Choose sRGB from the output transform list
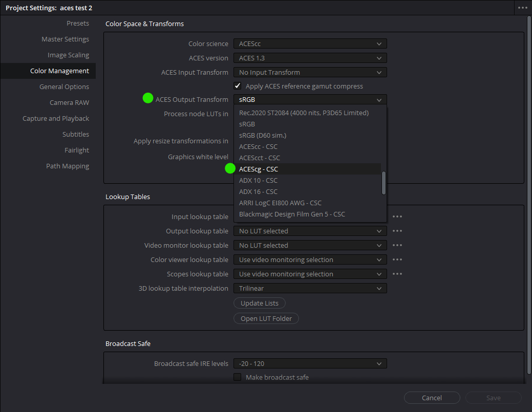Viewport: 532px width, 412px height. (307, 124)
